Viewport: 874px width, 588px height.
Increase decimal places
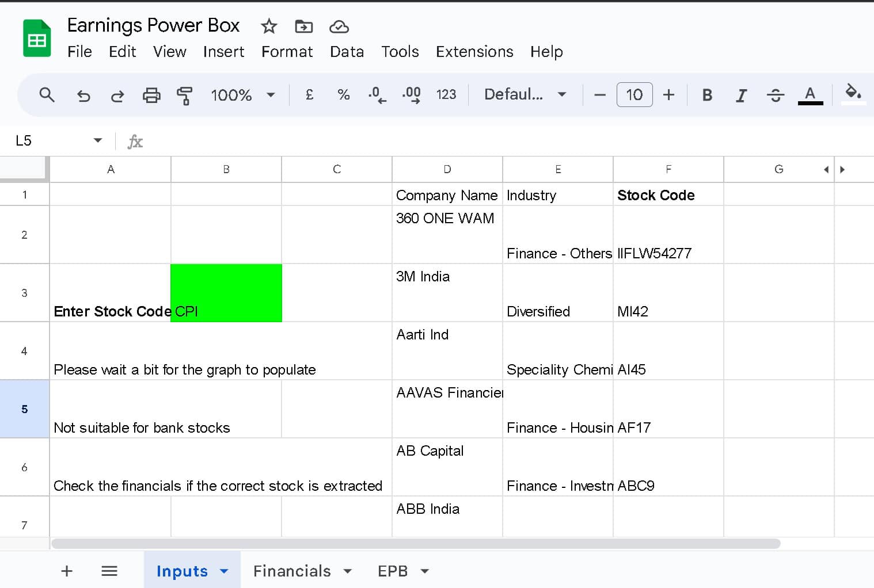point(410,95)
